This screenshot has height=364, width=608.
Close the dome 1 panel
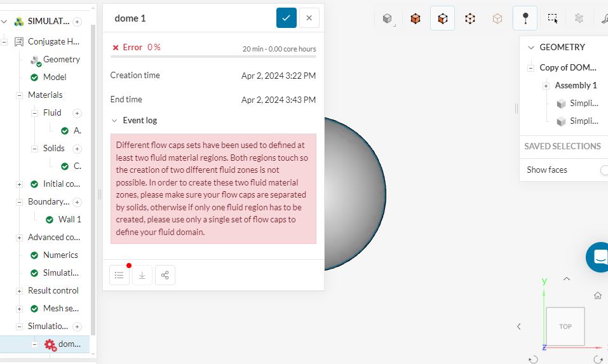point(309,18)
